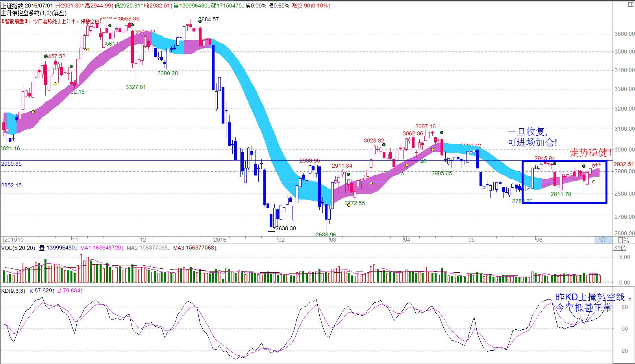Click the 2933.96 high price label
635x364 pixels.
click(x=310, y=161)
